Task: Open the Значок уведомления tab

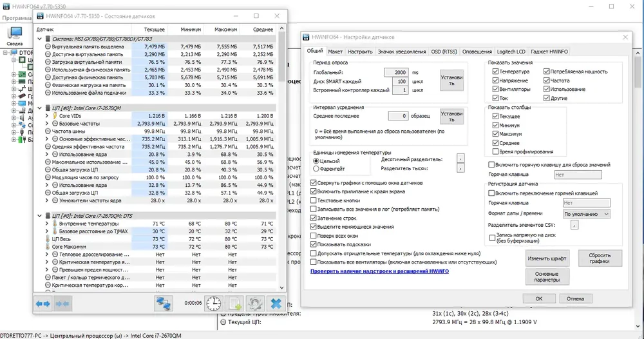Action: [x=402, y=52]
